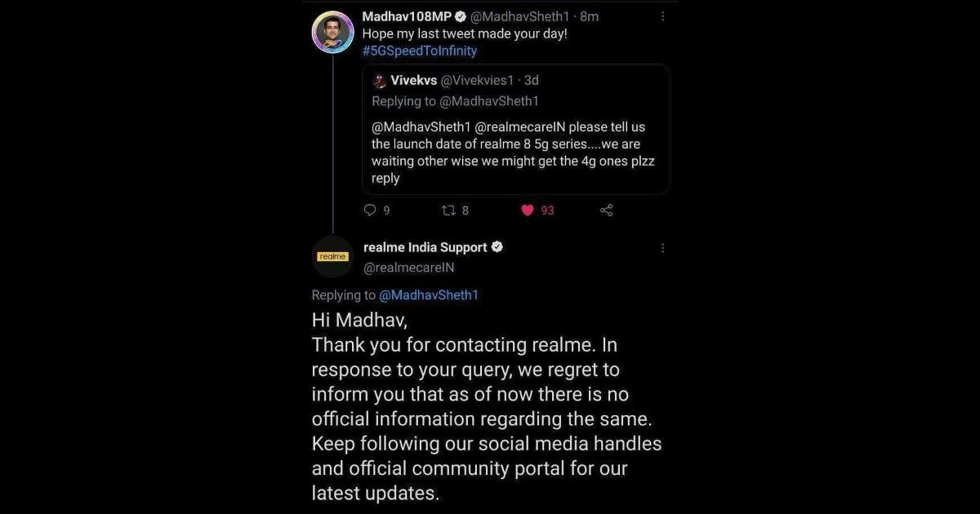Click the retweet icon with 8
This screenshot has width=980, height=514.
point(448,210)
